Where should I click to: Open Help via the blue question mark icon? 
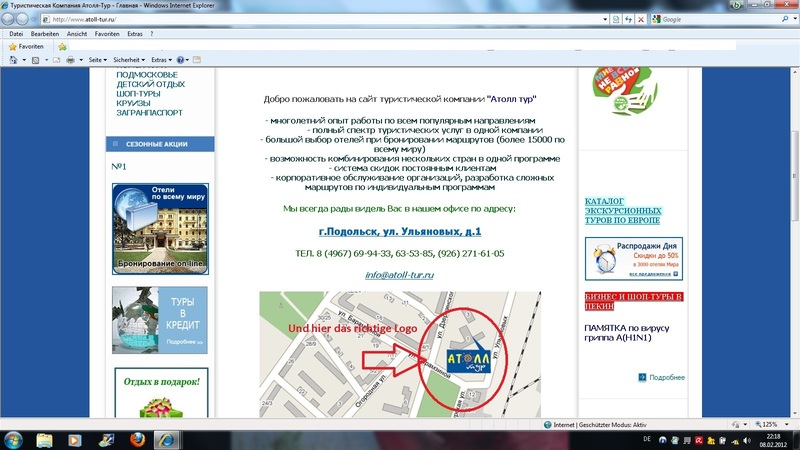point(180,60)
